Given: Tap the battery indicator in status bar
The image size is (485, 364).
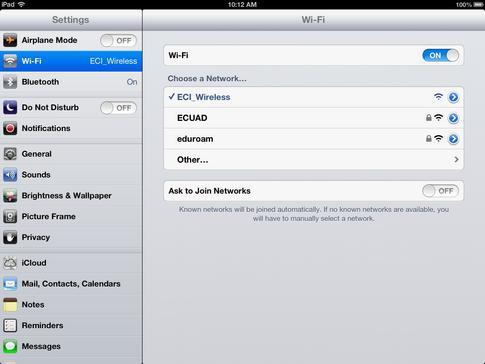Looking at the screenshot, I should click(478, 4).
